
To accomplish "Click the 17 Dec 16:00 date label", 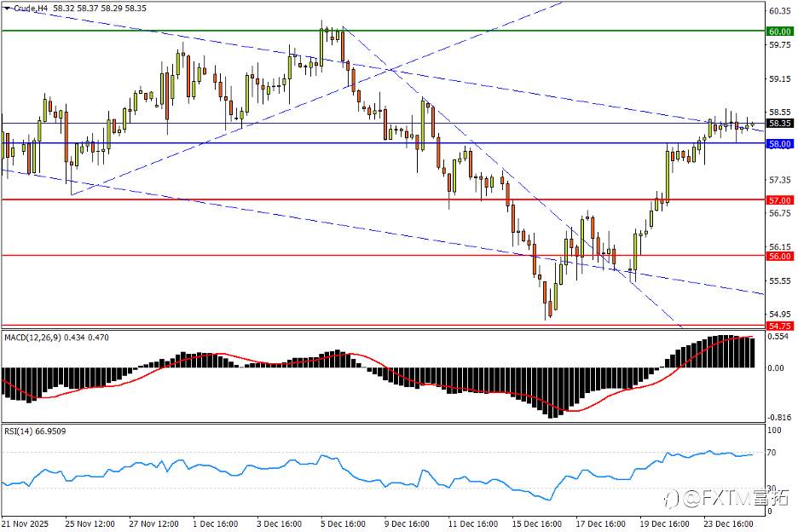I will tap(600, 523).
